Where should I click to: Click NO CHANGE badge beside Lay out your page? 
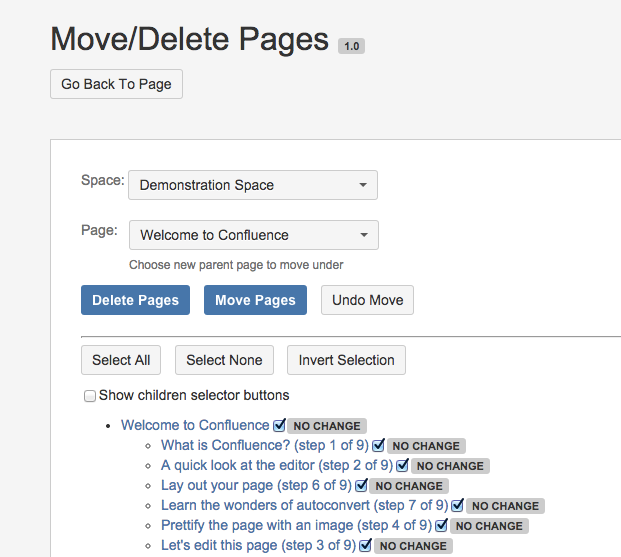(409, 486)
